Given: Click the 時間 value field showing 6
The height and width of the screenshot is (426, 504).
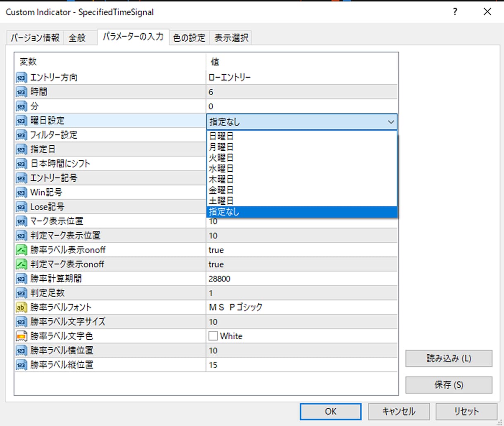Looking at the screenshot, I should [302, 92].
